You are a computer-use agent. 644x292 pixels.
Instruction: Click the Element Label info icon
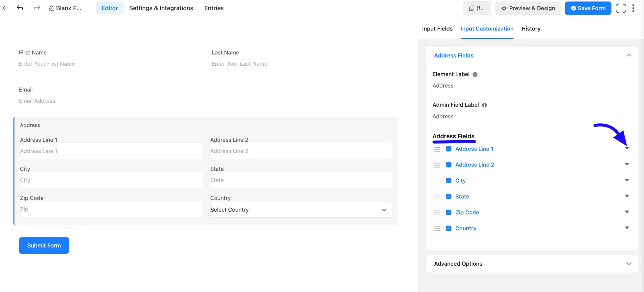tap(475, 74)
